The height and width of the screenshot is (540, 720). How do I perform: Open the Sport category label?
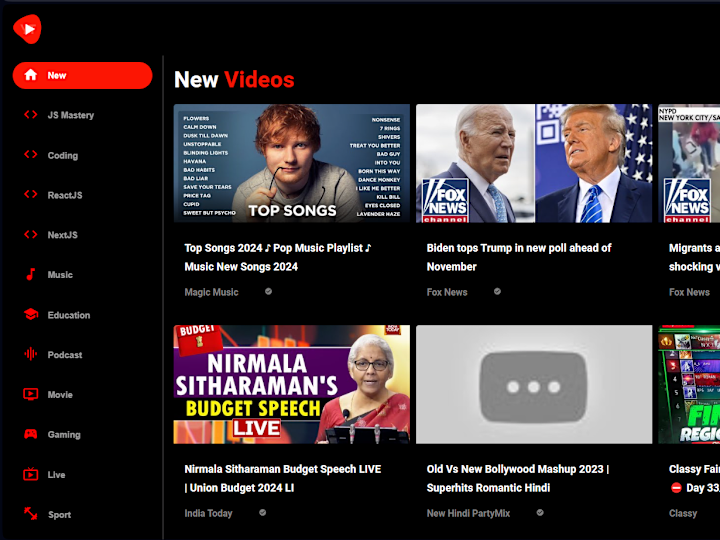coord(60,515)
